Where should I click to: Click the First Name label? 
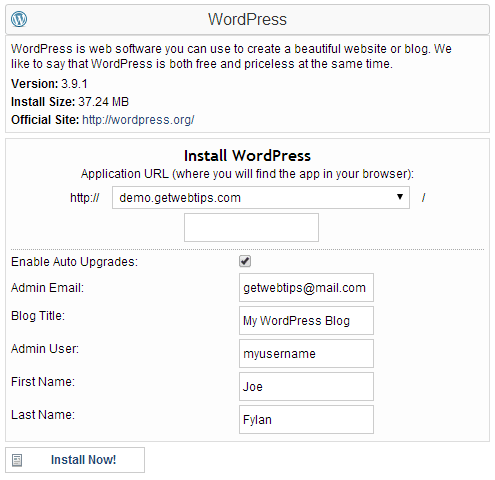pos(43,382)
